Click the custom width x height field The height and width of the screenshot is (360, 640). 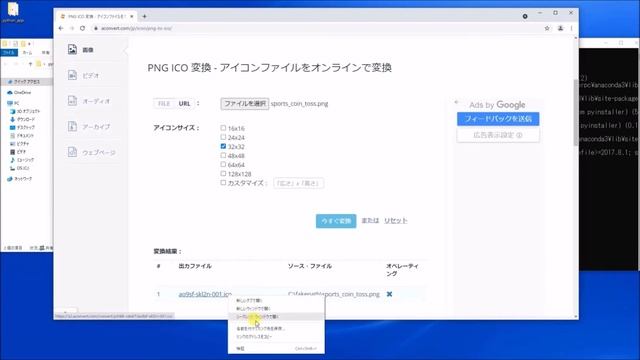(298, 183)
